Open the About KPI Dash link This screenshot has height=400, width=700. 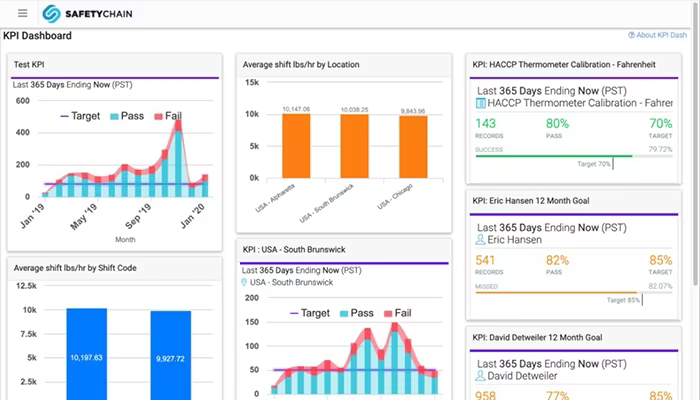pyautogui.click(x=661, y=35)
